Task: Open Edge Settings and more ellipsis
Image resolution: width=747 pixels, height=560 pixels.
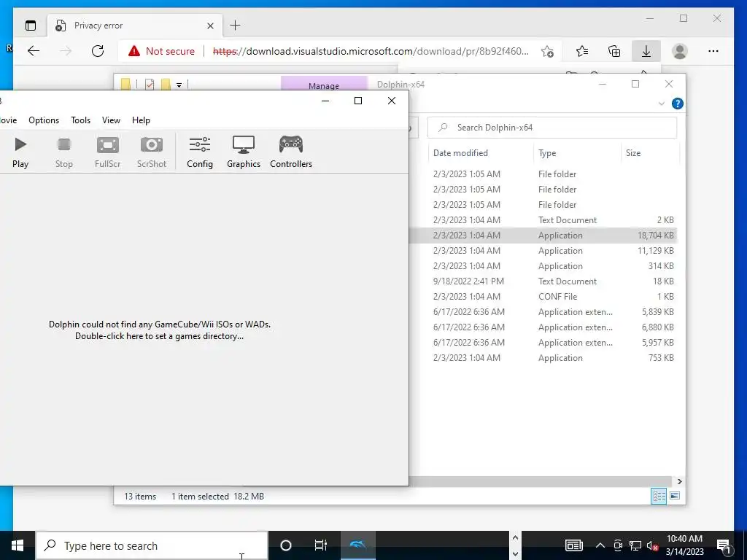Action: [713, 51]
